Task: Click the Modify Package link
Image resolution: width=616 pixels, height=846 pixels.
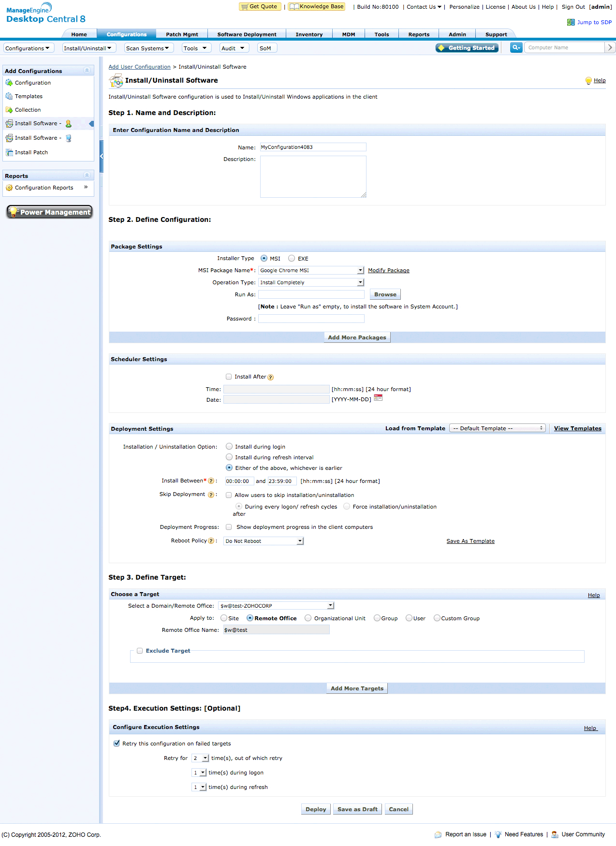Action: coord(388,270)
